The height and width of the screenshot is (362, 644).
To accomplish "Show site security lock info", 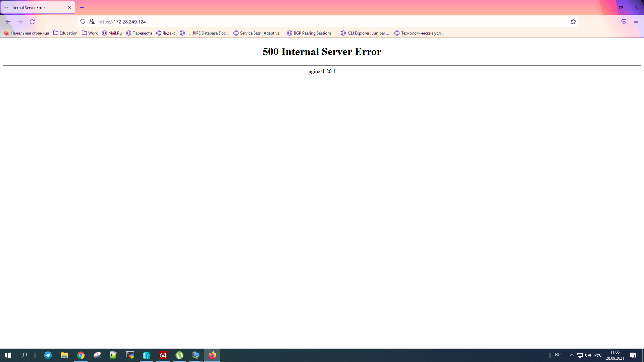I will tap(92, 22).
